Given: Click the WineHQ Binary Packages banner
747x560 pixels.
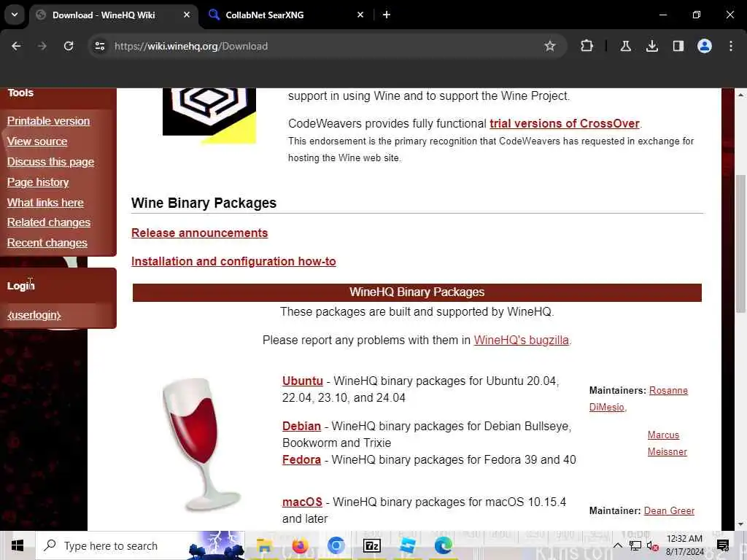Looking at the screenshot, I should tap(417, 292).
